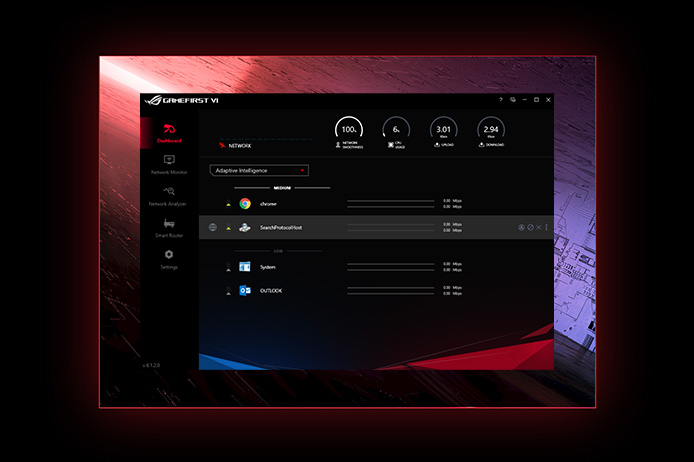
Task: Click the Network Smoothness person icon
Action: 338,145
